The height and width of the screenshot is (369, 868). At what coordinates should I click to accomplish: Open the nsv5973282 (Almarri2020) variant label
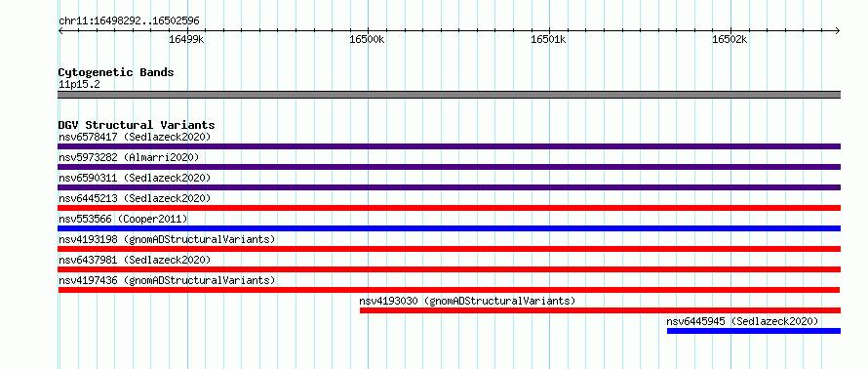click(x=129, y=157)
